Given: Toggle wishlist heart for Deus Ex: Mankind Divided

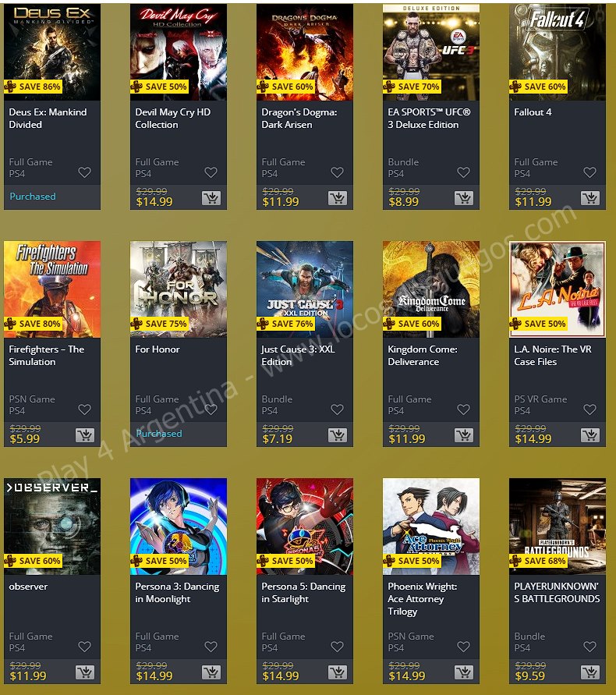Looking at the screenshot, I should point(85,172).
